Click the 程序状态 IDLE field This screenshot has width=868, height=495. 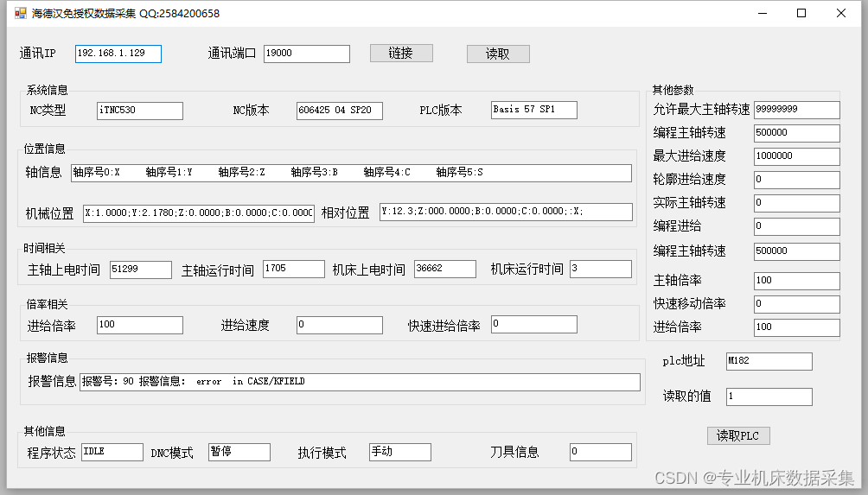point(112,452)
